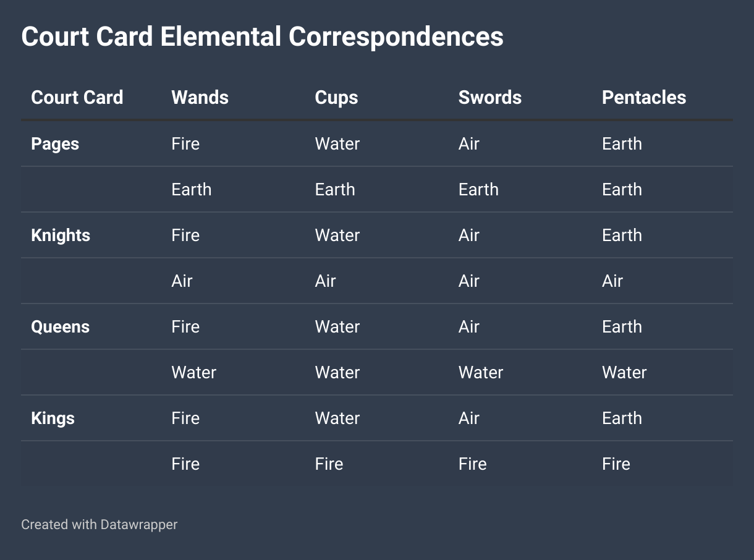The width and height of the screenshot is (754, 560).
Task: Click Fire cell under Pentacles in last row
Action: (616, 464)
